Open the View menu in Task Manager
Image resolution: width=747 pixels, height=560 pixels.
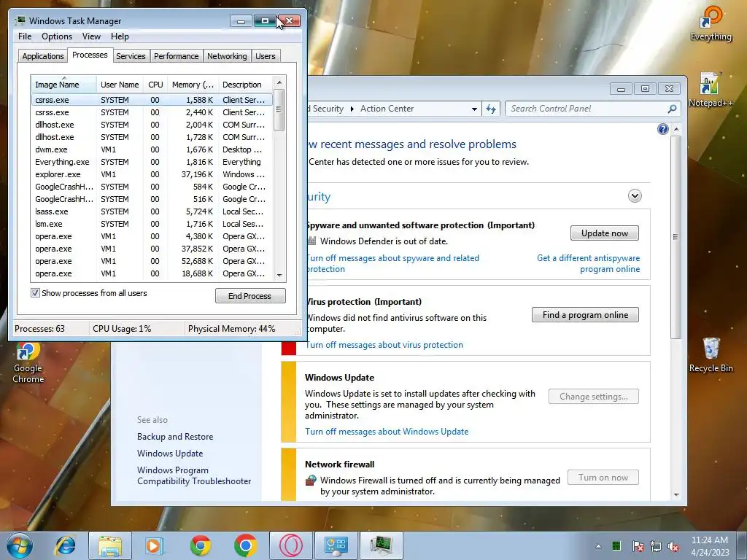(91, 36)
